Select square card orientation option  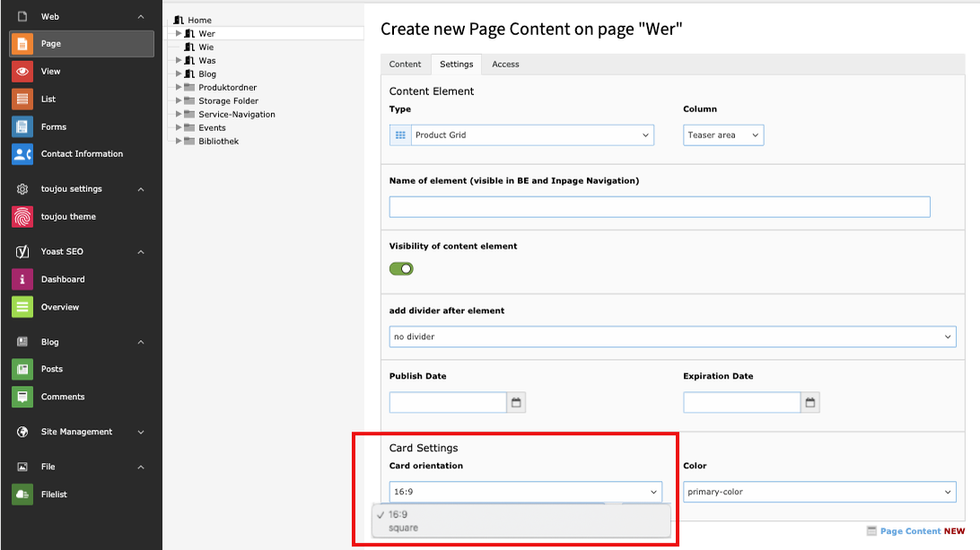(404, 528)
